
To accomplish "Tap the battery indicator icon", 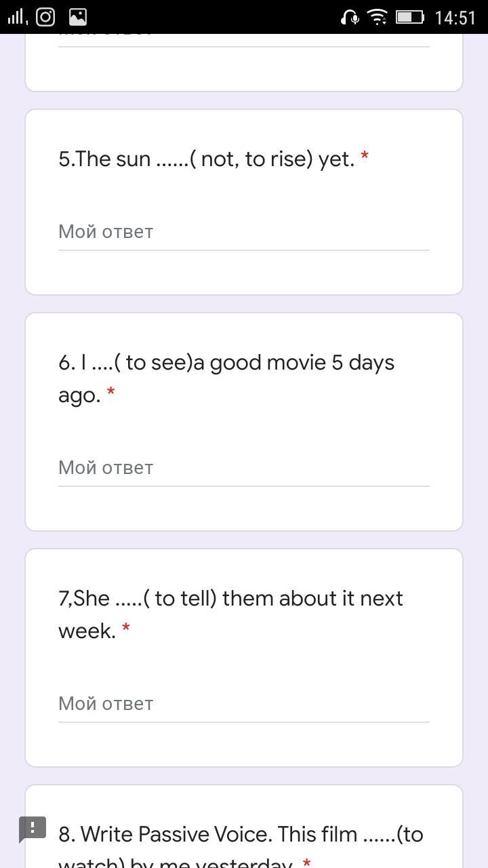I will point(409,17).
